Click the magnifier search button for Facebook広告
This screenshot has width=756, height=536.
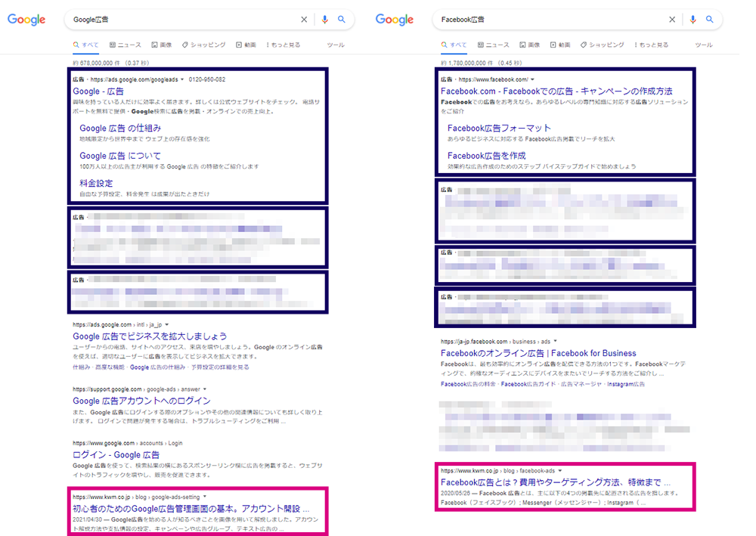[710, 20]
